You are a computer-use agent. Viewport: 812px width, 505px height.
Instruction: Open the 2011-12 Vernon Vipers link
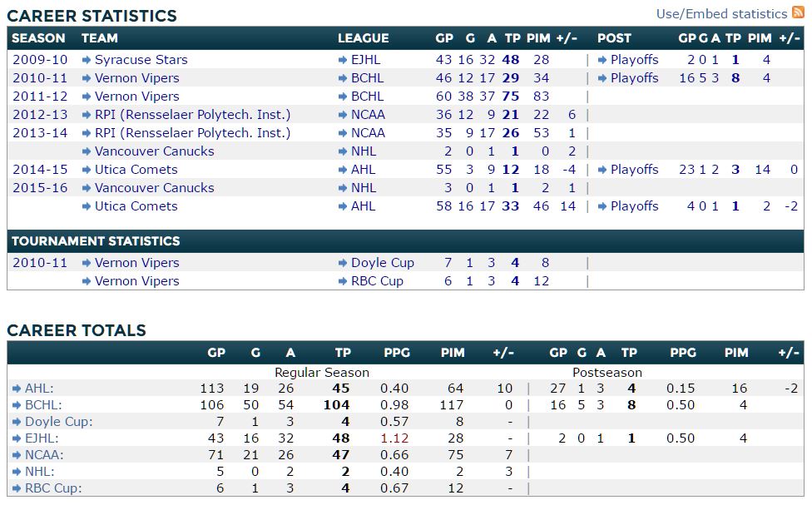[x=136, y=97]
